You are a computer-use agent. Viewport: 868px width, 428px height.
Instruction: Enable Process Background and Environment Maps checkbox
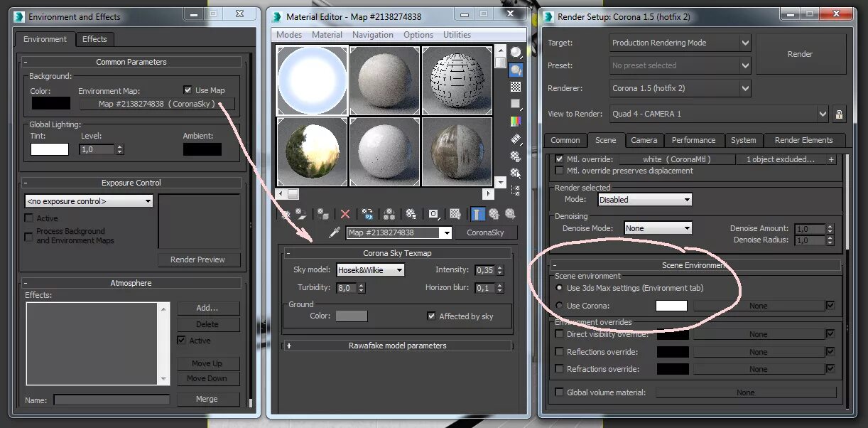pos(29,235)
